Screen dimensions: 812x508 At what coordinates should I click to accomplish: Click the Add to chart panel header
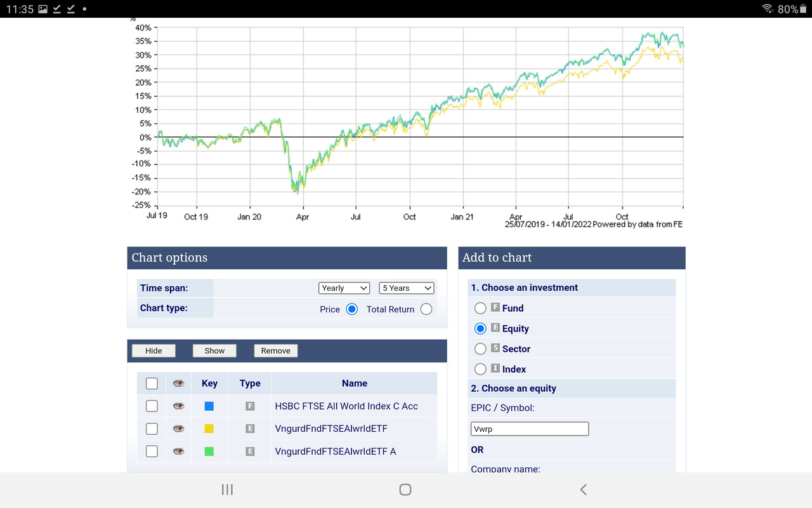coord(572,258)
